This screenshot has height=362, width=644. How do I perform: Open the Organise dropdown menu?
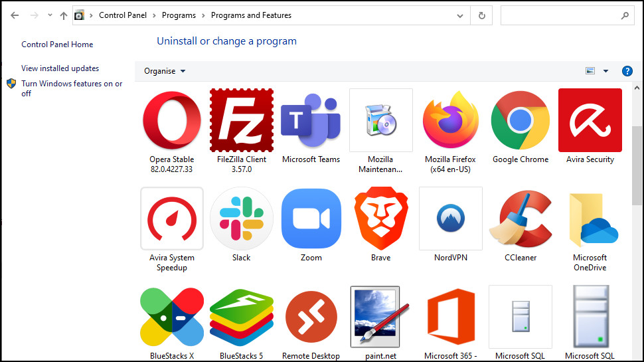165,71
